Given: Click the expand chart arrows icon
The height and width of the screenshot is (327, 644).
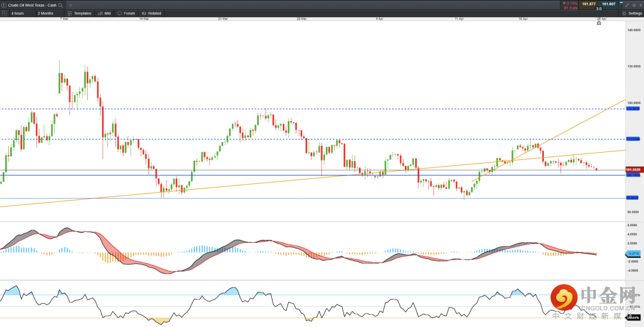Looking at the screenshot, I should [x=627, y=5].
